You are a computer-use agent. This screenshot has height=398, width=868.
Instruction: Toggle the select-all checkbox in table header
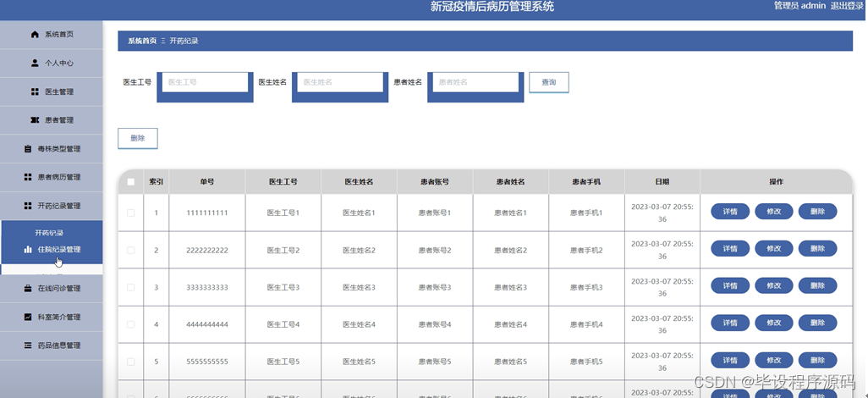[130, 182]
